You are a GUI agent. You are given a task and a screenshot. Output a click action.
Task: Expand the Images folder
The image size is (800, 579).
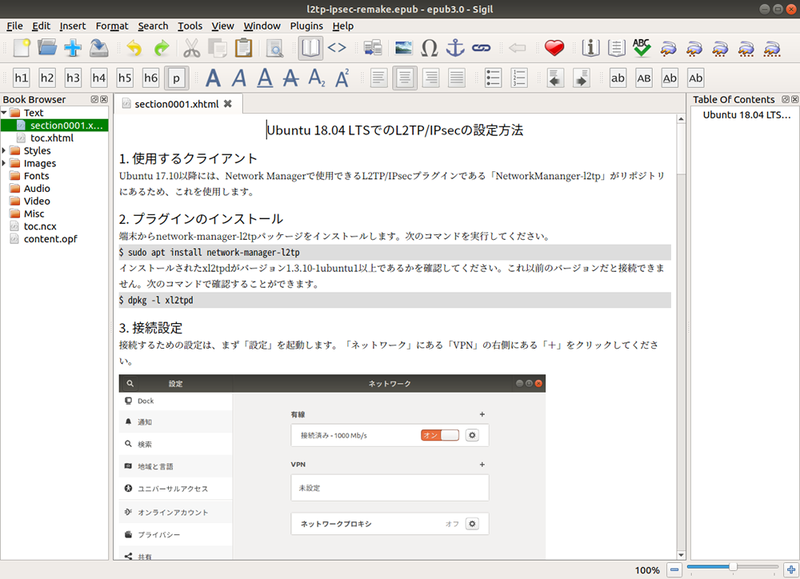[5, 163]
